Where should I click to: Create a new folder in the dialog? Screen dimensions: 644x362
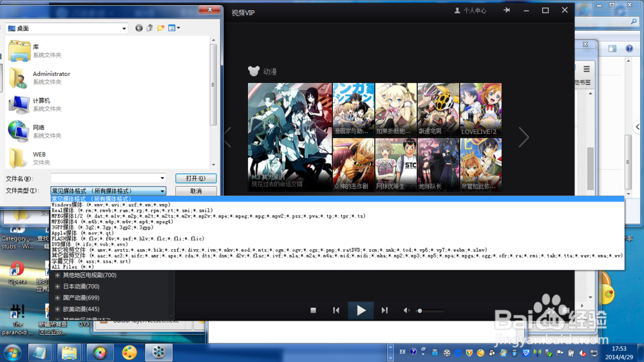[x=160, y=28]
